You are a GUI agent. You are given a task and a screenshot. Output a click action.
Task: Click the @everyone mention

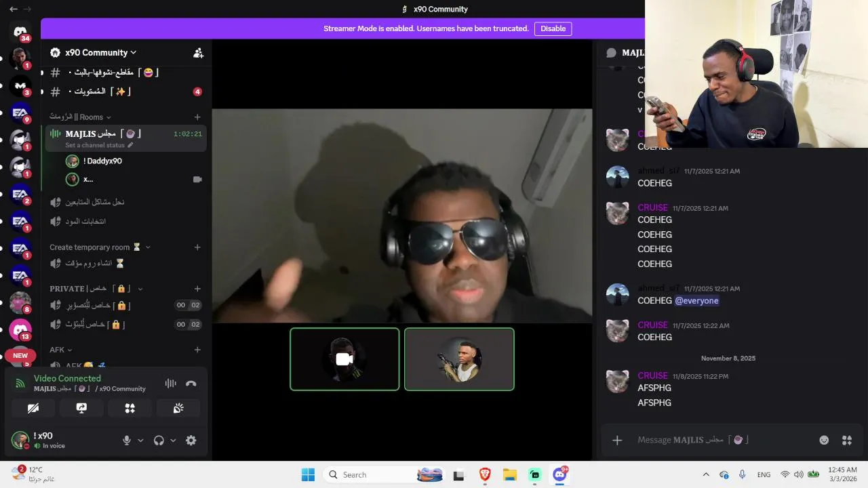(x=696, y=301)
